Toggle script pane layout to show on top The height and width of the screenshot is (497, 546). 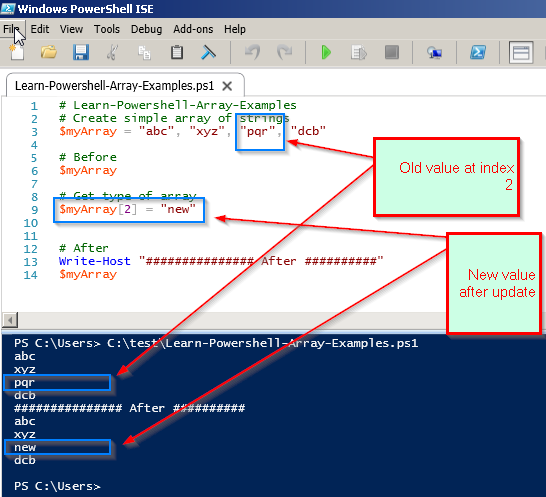(521, 53)
